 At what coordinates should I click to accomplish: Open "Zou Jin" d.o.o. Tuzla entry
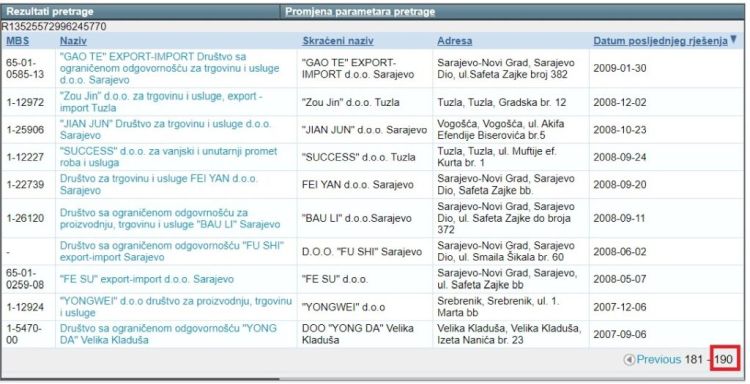(x=161, y=102)
